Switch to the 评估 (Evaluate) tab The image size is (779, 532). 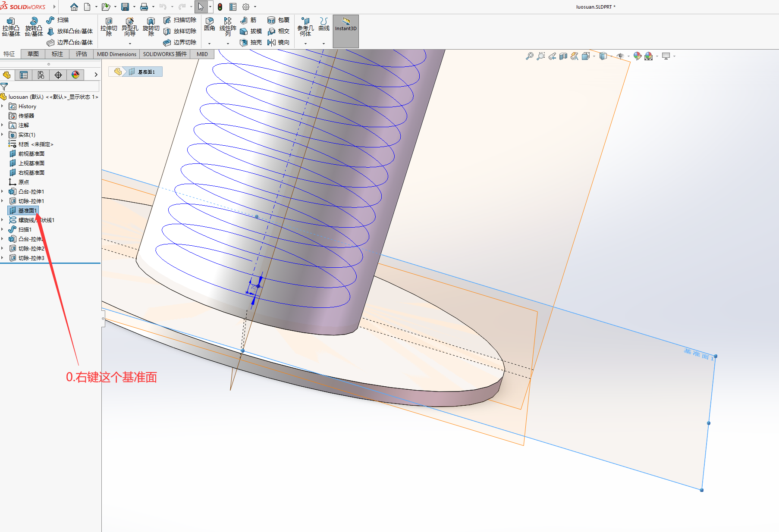click(x=82, y=54)
